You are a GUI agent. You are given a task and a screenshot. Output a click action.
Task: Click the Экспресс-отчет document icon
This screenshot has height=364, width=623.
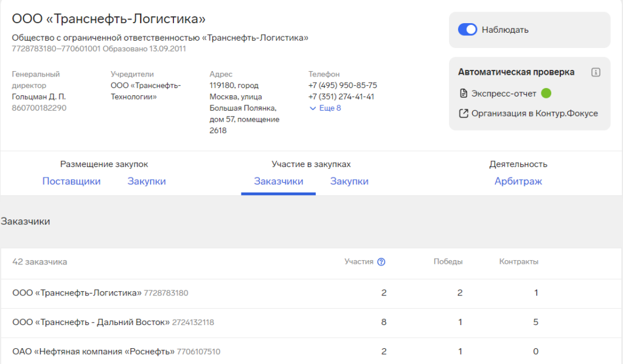464,94
